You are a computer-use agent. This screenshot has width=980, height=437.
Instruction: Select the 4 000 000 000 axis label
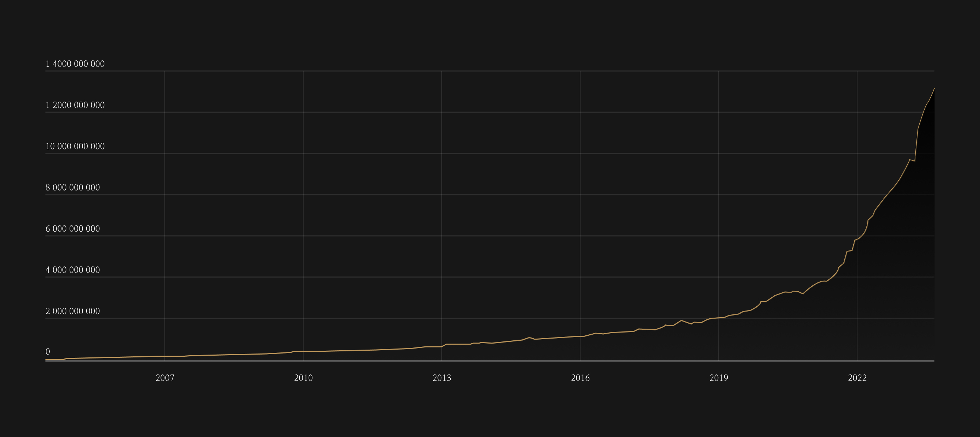point(73,270)
